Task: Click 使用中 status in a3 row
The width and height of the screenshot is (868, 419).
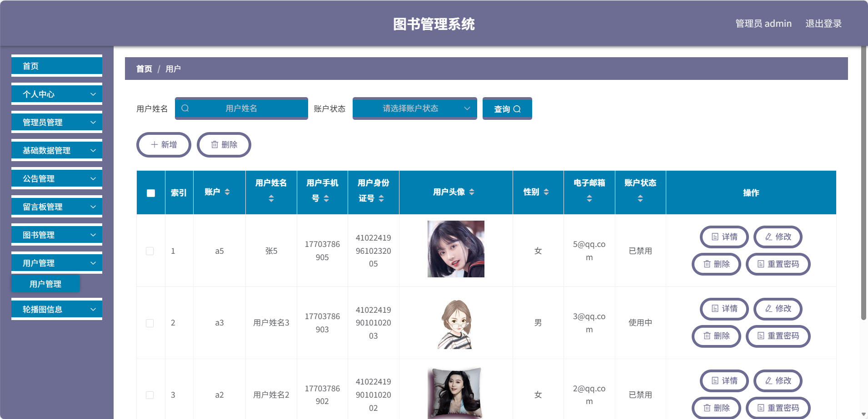Action: 640,323
